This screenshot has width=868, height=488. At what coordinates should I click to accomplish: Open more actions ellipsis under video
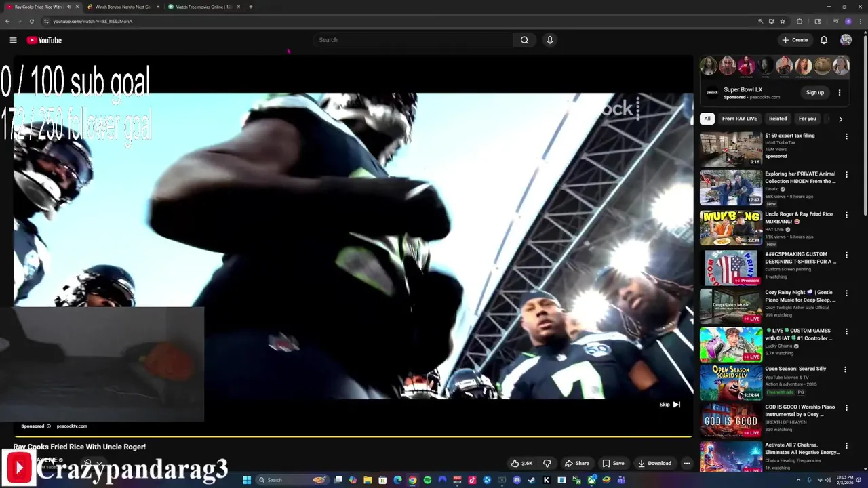tap(687, 464)
